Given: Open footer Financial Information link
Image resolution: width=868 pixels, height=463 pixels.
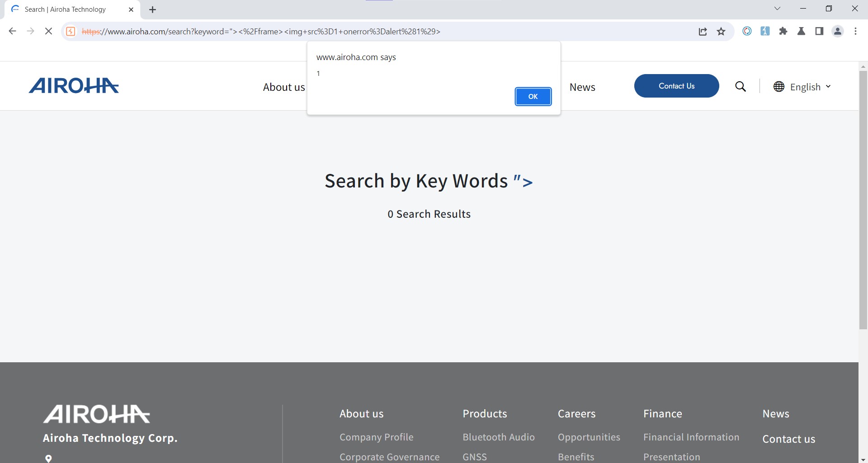Looking at the screenshot, I should pyautogui.click(x=691, y=437).
